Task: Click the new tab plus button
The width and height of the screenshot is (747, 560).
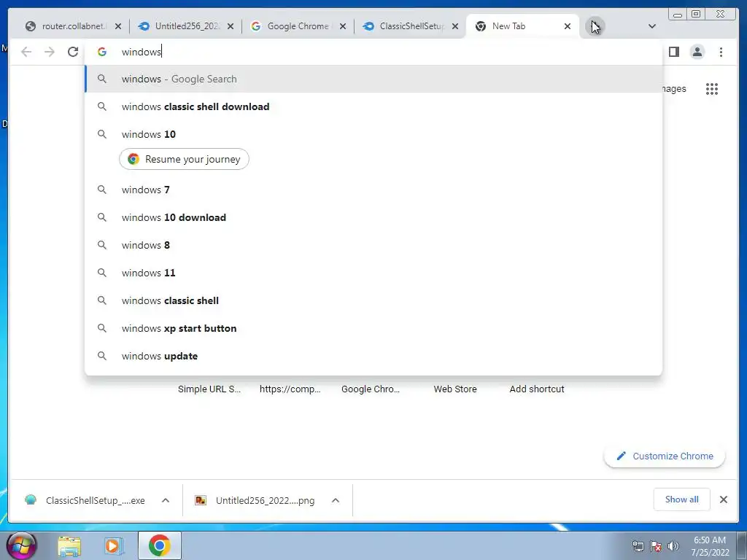Action: coord(595,26)
